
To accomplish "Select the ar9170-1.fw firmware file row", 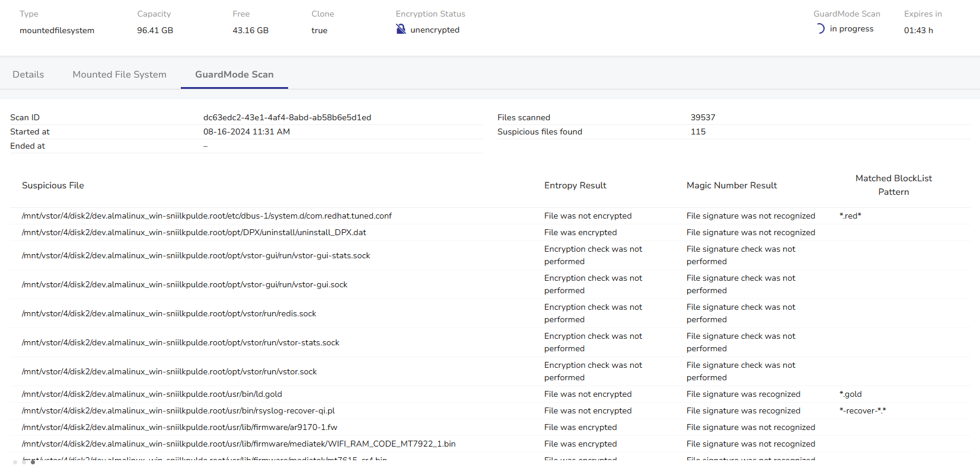I will 180,428.
